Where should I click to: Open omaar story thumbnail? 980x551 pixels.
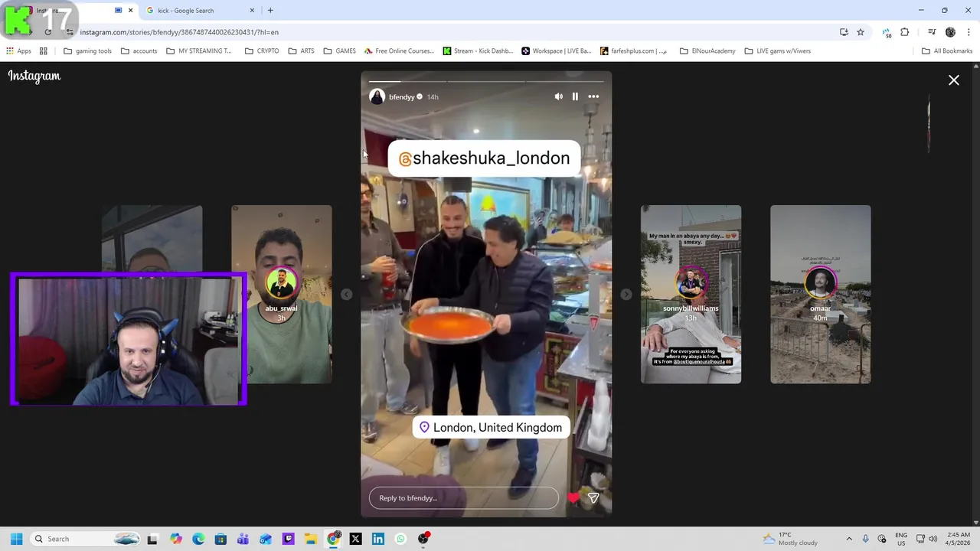[820, 295]
